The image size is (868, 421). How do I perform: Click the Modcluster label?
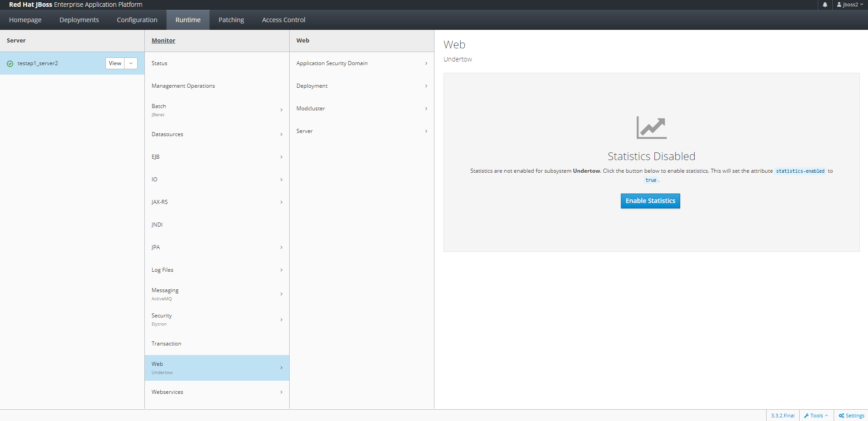(x=311, y=109)
